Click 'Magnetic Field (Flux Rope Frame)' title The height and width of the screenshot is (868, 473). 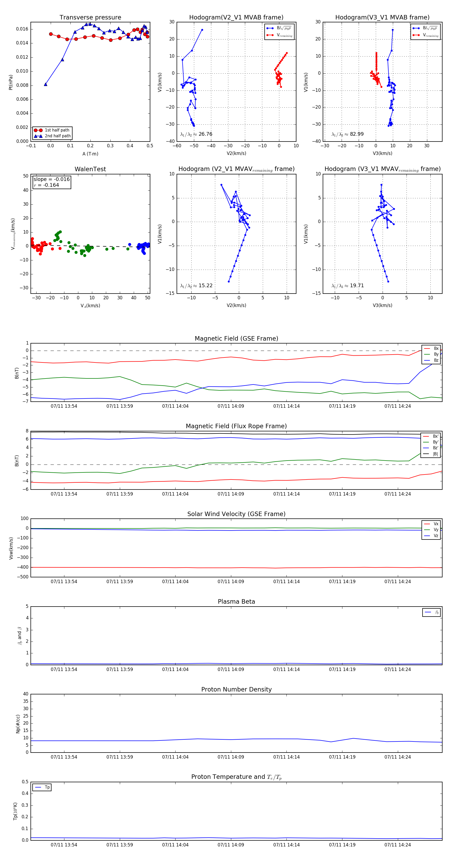point(236,426)
